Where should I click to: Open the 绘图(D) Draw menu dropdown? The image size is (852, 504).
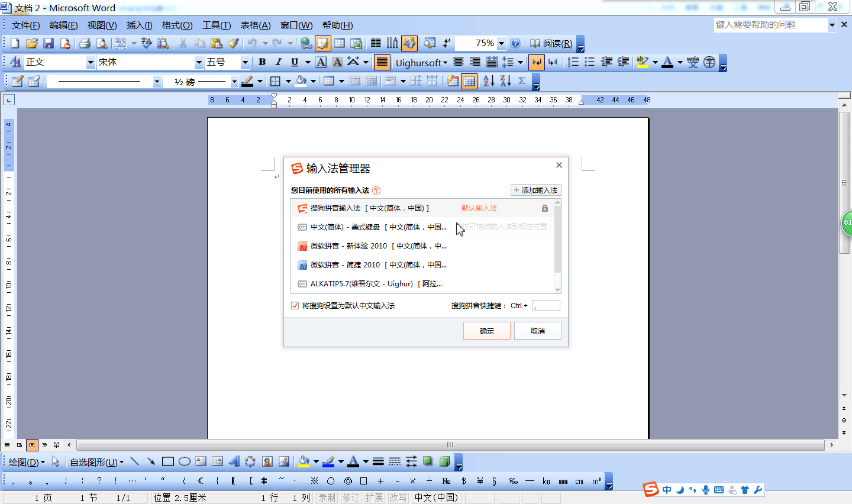pos(27,462)
